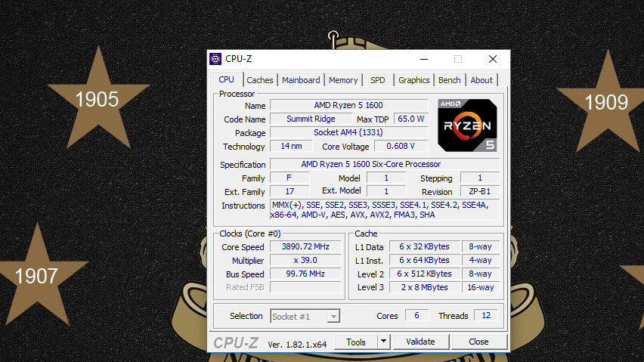Click the Cores count value 6
This screenshot has width=644, height=362.
click(x=416, y=315)
